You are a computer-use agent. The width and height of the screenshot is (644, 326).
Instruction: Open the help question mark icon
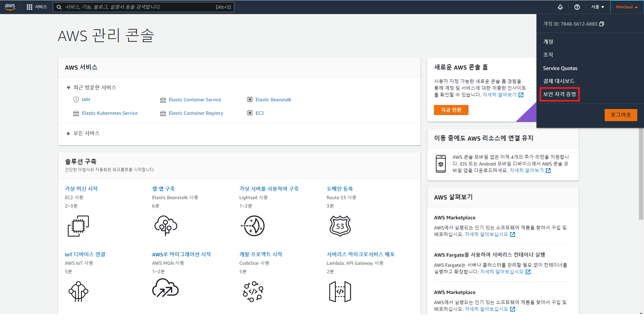[x=577, y=7]
